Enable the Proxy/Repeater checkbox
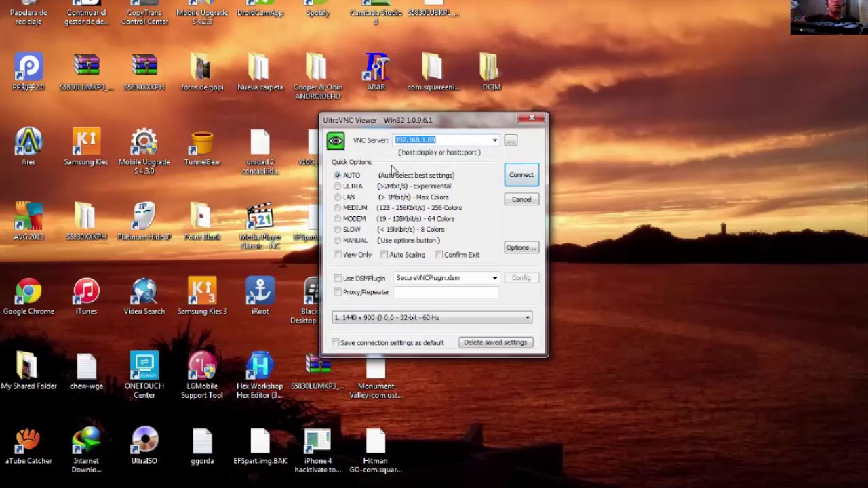The image size is (868, 488). 338,292
